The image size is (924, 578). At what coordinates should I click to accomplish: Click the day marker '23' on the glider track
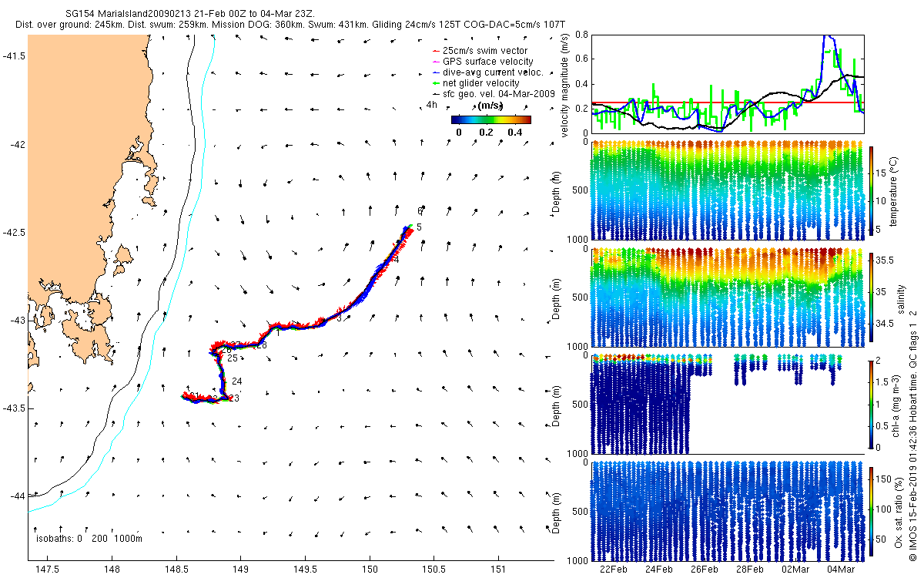(235, 398)
